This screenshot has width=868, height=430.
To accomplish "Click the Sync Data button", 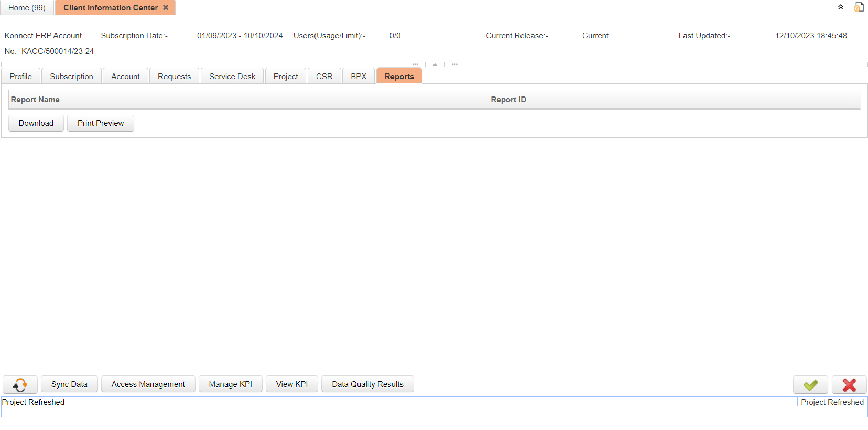I will pyautogui.click(x=69, y=384).
